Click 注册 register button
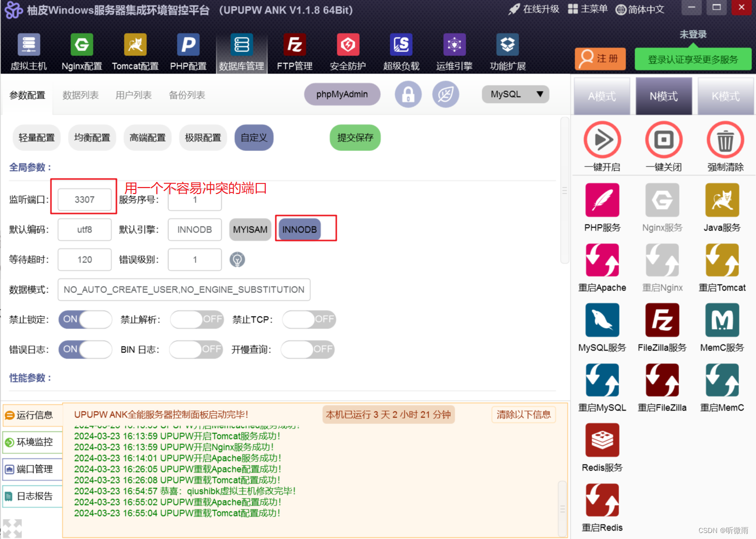Viewport: 756px width, 539px height. pyautogui.click(x=600, y=59)
